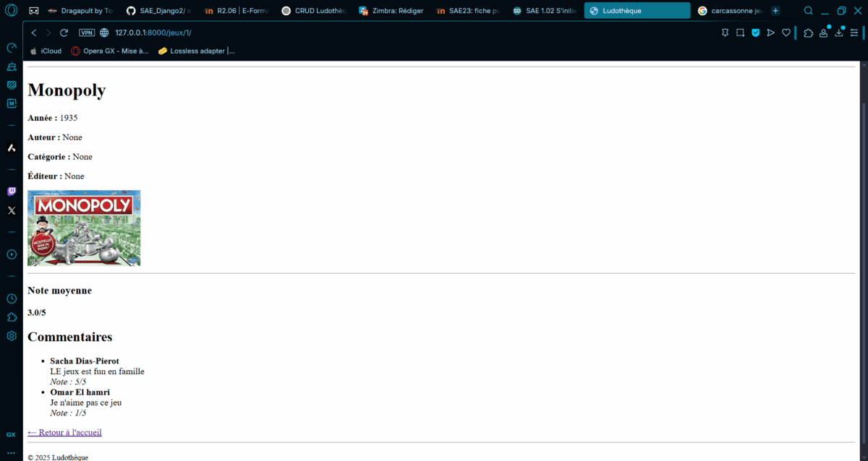Click the Monopoly page heading
The image size is (868, 461).
[67, 90]
